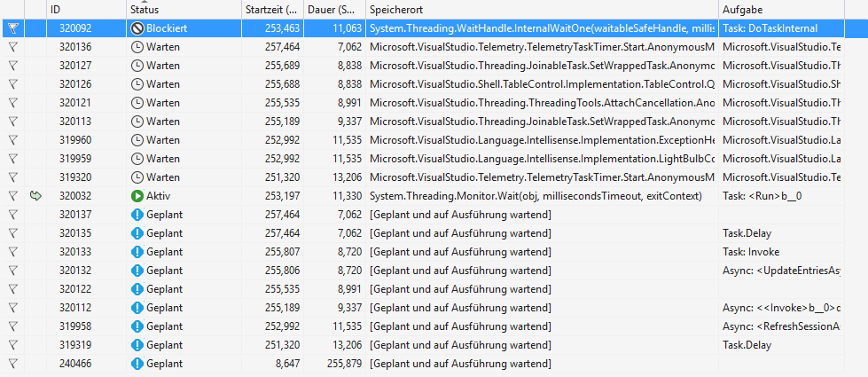Click the clock Warten icon for task 320113
The image size is (868, 377).
click(x=137, y=122)
